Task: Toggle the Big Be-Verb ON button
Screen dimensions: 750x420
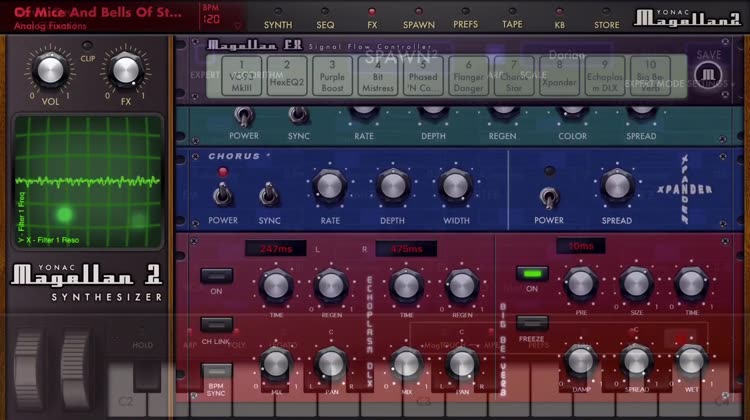Action: coord(532,274)
